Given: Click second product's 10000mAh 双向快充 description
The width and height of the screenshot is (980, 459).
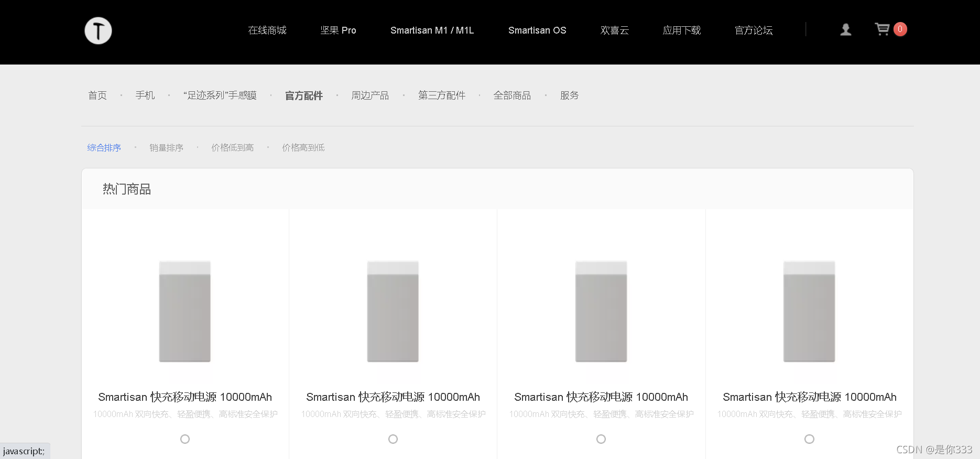Looking at the screenshot, I should pos(394,414).
